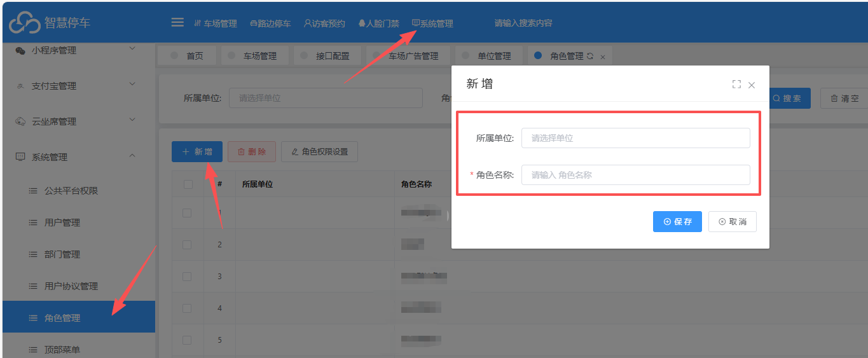Toggle select-all checkbox in table header
Image resolution: width=868 pixels, height=358 pixels.
coord(188,184)
